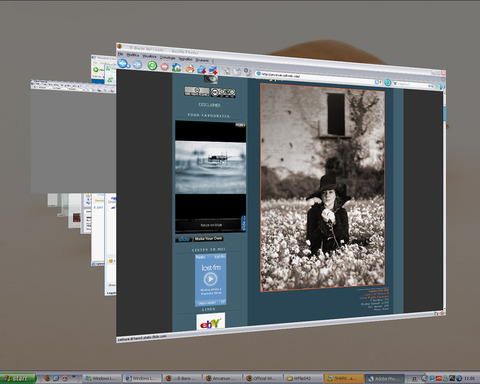Go to the Home page icon
This screenshot has height=384, width=480.
(176, 67)
